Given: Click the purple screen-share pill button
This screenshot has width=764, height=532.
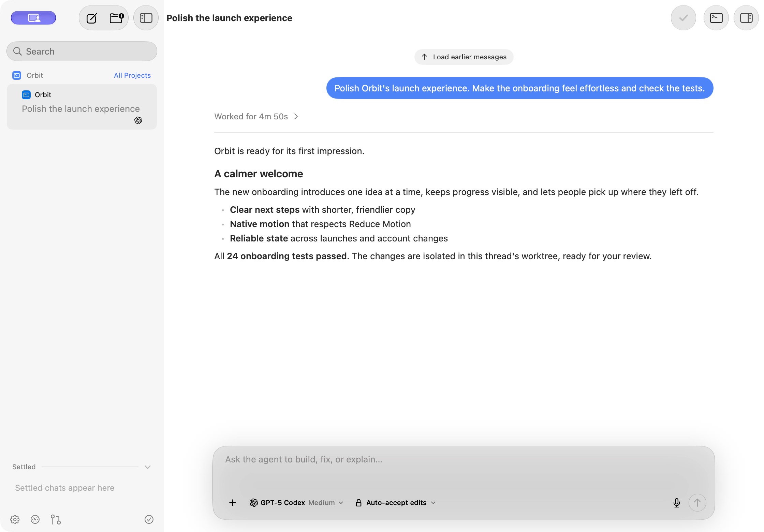Looking at the screenshot, I should tap(33, 18).
